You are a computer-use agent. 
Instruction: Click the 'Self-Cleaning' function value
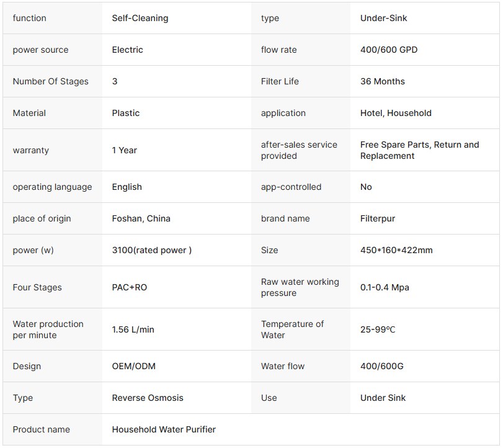coord(140,18)
